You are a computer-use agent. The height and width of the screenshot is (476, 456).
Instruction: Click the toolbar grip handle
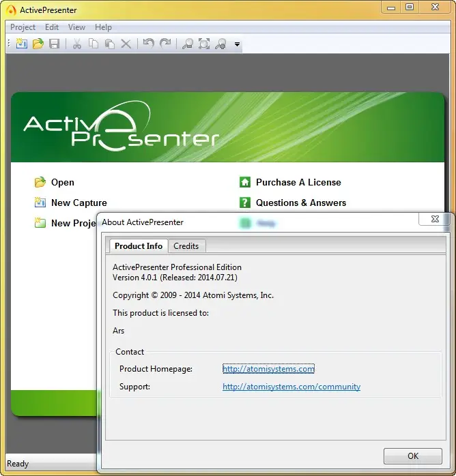pos(9,44)
